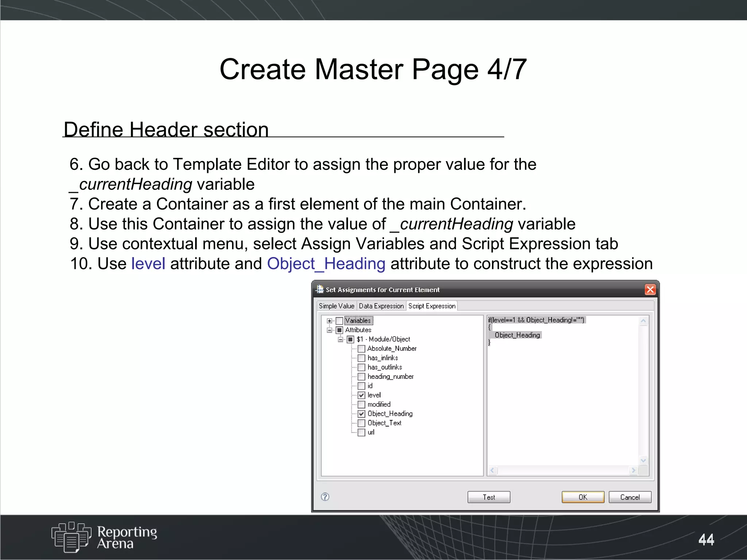Uncheck the Object_Heading checkbox
The height and width of the screenshot is (560, 747).
pyautogui.click(x=361, y=414)
